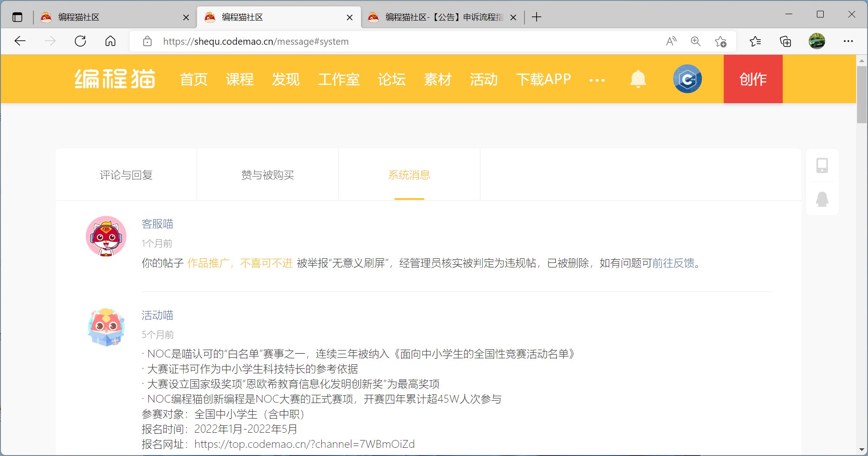Activate the read aloud icon
Viewport: 868px width, 456px height.
(x=671, y=41)
